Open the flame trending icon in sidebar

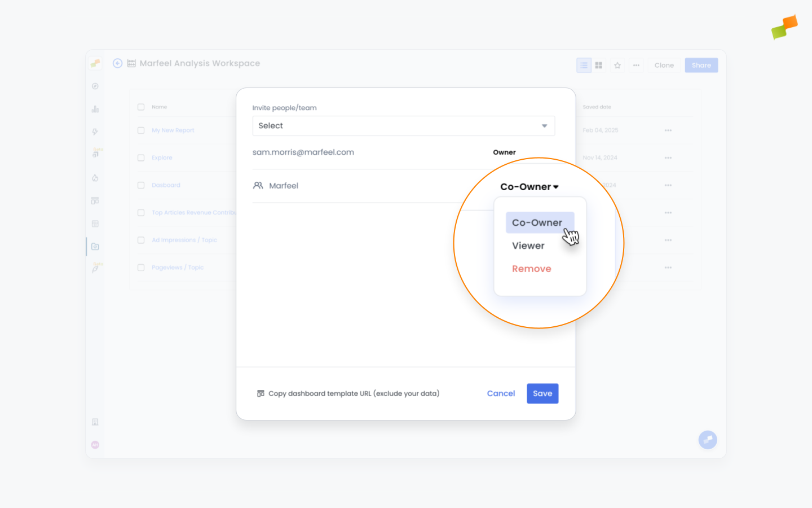click(x=95, y=178)
